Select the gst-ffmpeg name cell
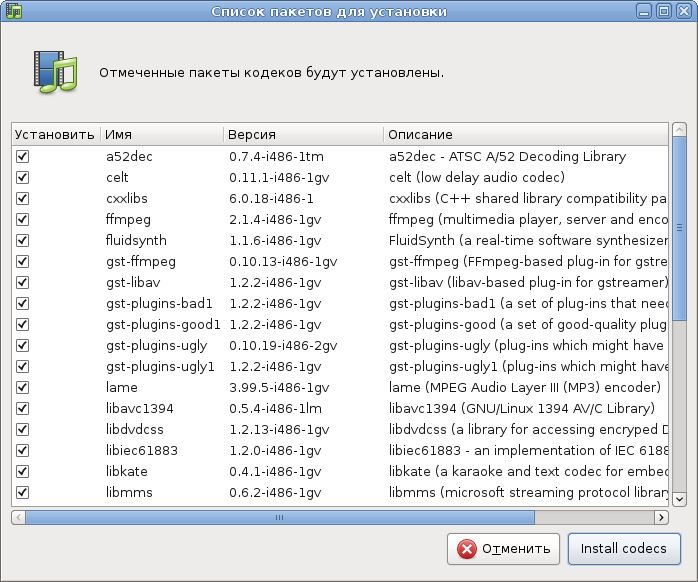698x582 pixels. click(141, 261)
